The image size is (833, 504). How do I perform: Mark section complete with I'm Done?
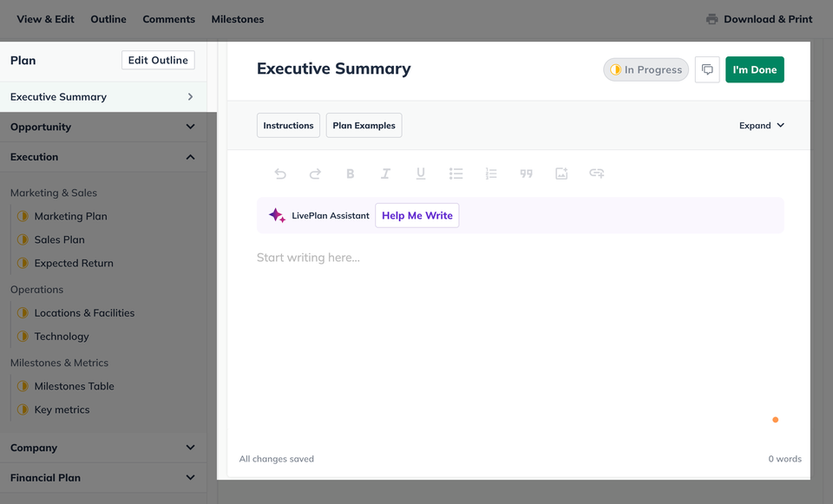pyautogui.click(x=755, y=69)
